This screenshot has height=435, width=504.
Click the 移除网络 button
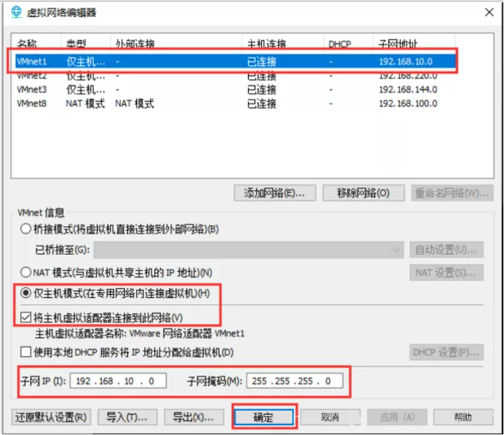point(363,193)
